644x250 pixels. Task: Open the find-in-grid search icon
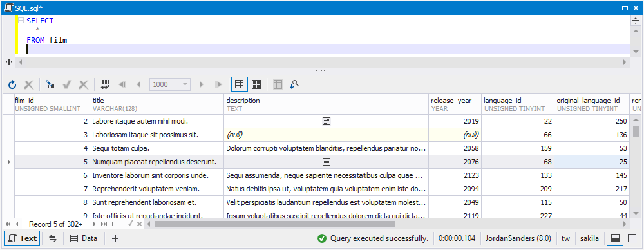[x=294, y=84]
